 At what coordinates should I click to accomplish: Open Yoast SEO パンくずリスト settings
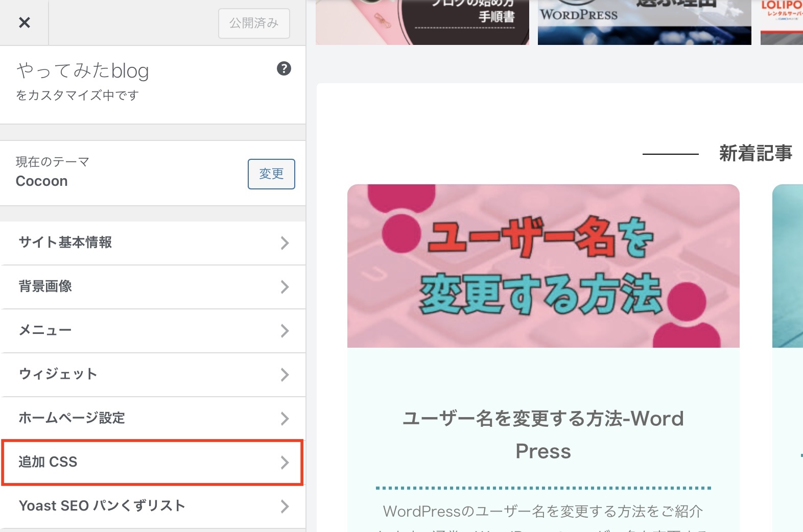102,506
